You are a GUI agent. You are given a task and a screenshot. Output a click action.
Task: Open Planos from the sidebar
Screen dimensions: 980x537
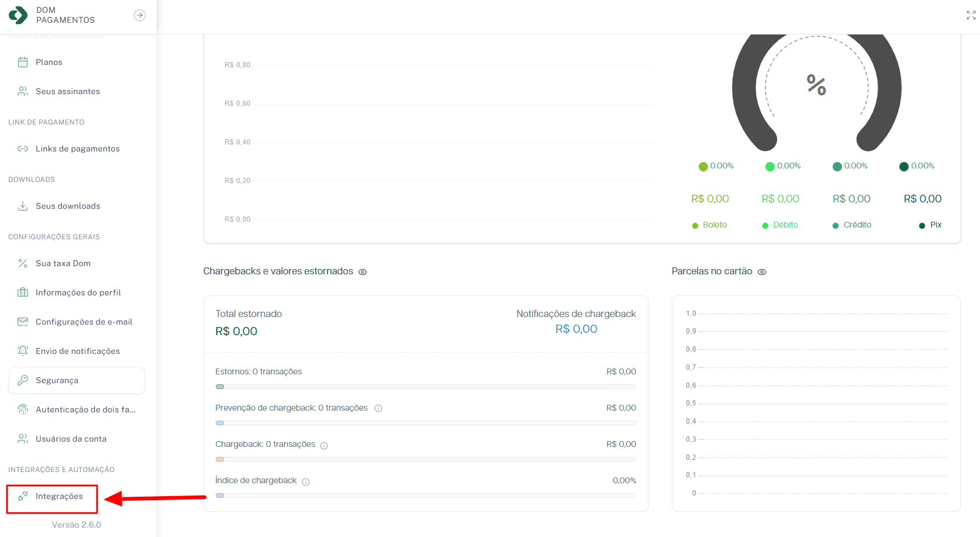49,62
